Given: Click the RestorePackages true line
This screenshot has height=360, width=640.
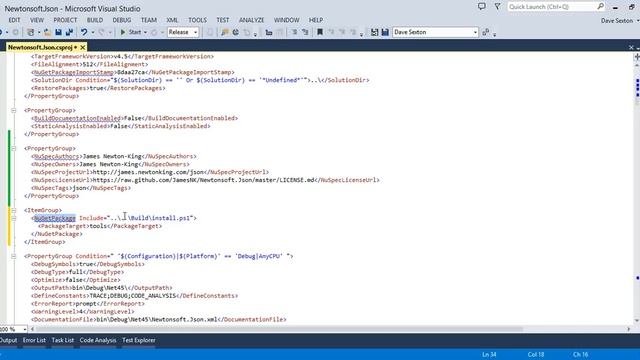Looking at the screenshot, I should (98, 88).
